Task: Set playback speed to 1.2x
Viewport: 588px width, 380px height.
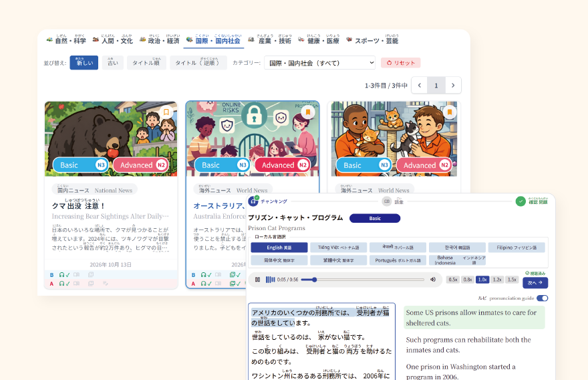Action: [x=497, y=280]
